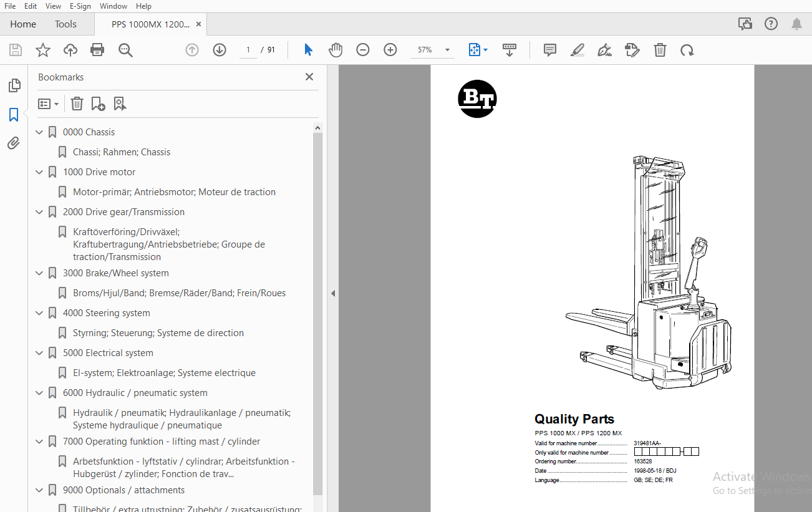Click the scrolling mode keyboard icon
Image resolution: width=812 pixels, height=512 pixels.
(510, 50)
